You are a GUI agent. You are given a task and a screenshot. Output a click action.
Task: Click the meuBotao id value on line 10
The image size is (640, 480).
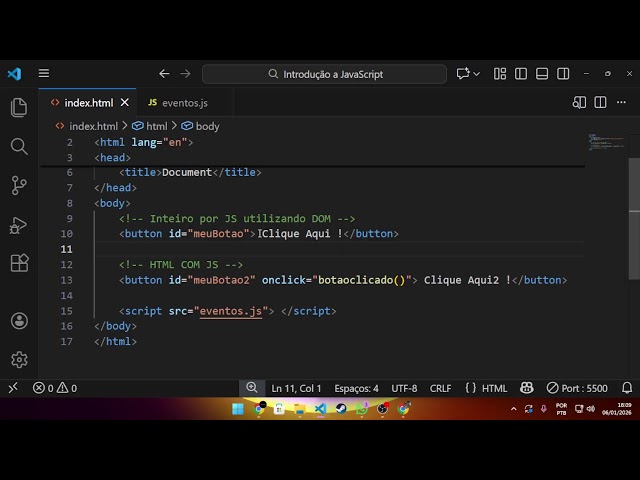point(218,233)
